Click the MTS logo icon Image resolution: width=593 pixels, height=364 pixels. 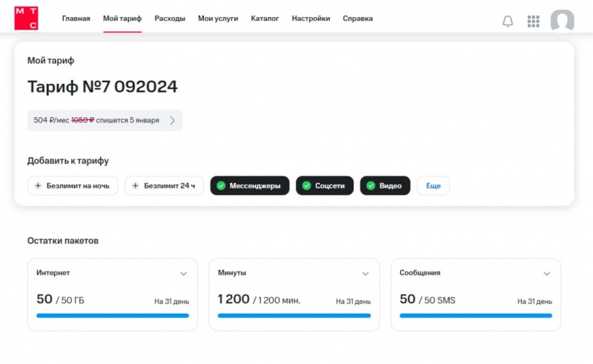click(x=26, y=19)
